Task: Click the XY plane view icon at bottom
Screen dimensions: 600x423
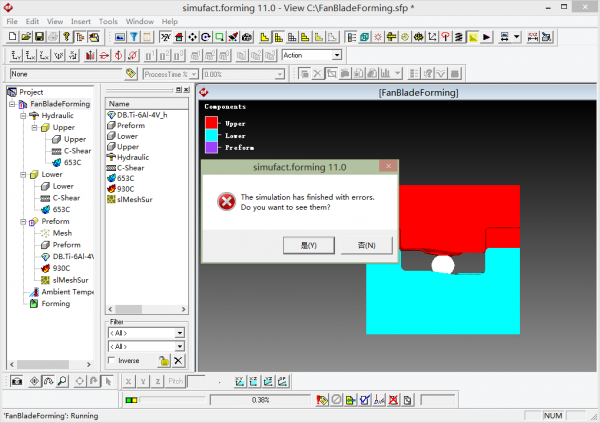Action: coord(240,381)
